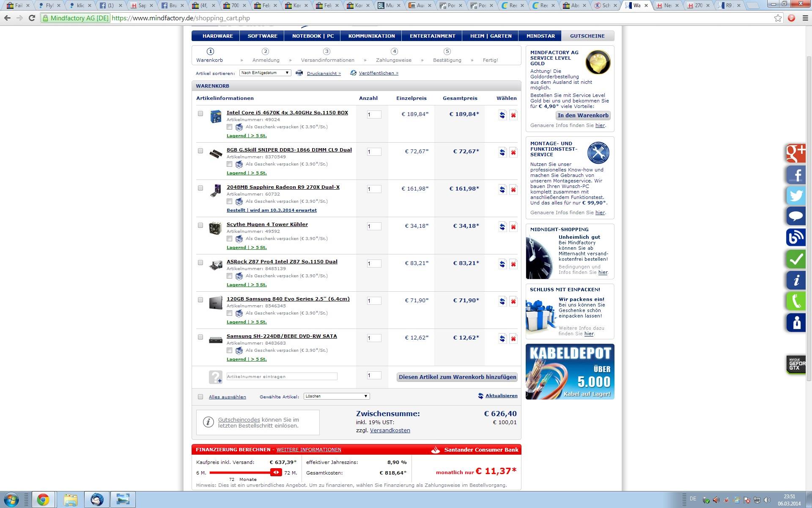The width and height of the screenshot is (812, 508).
Task: Select the Sapphire Radeon R9 270X checkbox
Action: tap(200, 188)
